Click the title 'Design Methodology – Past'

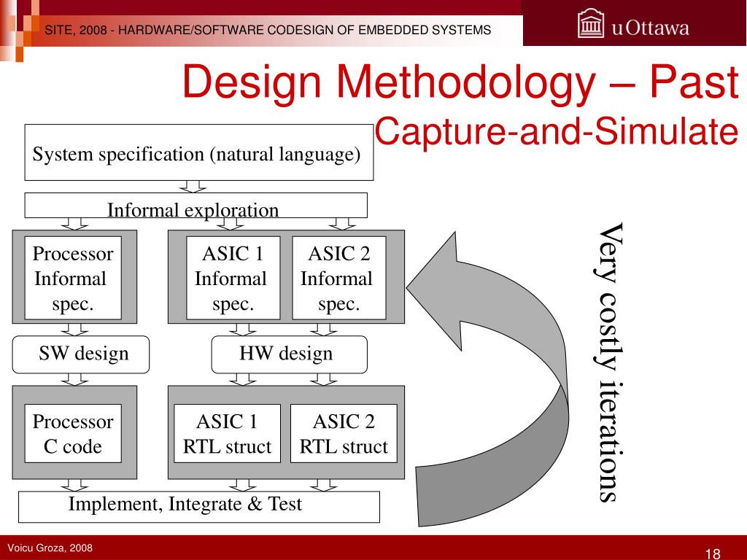[x=460, y=82]
